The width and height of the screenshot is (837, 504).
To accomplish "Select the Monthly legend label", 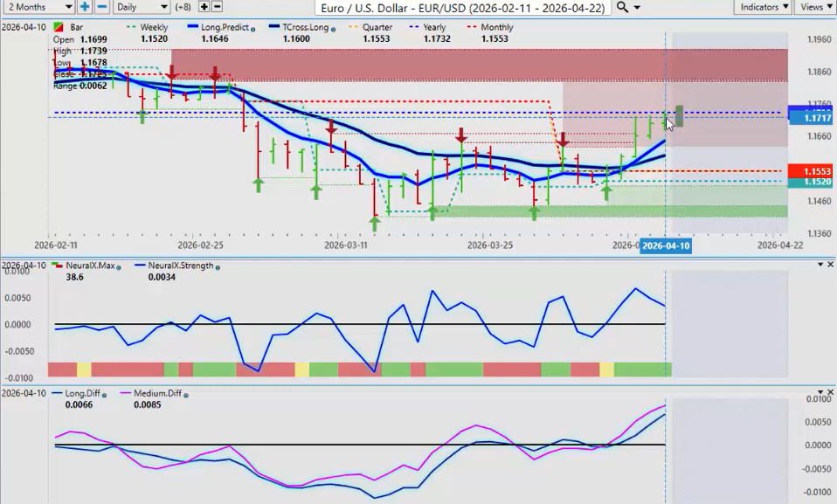I will pyautogui.click(x=496, y=28).
